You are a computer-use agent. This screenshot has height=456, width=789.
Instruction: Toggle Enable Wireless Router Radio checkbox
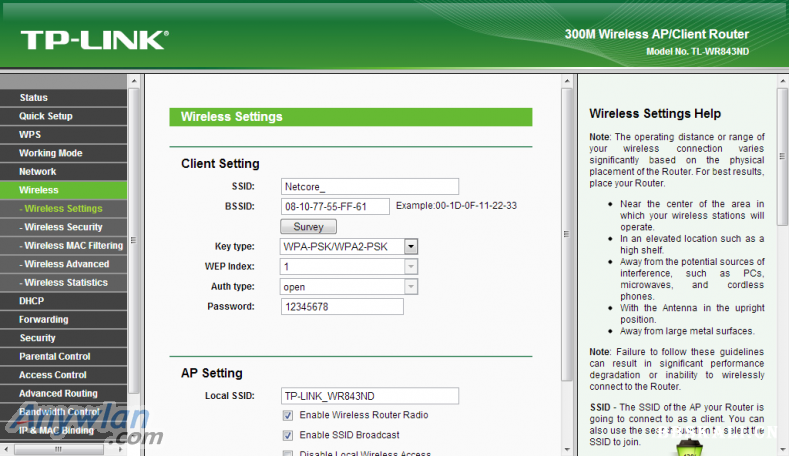[288, 415]
